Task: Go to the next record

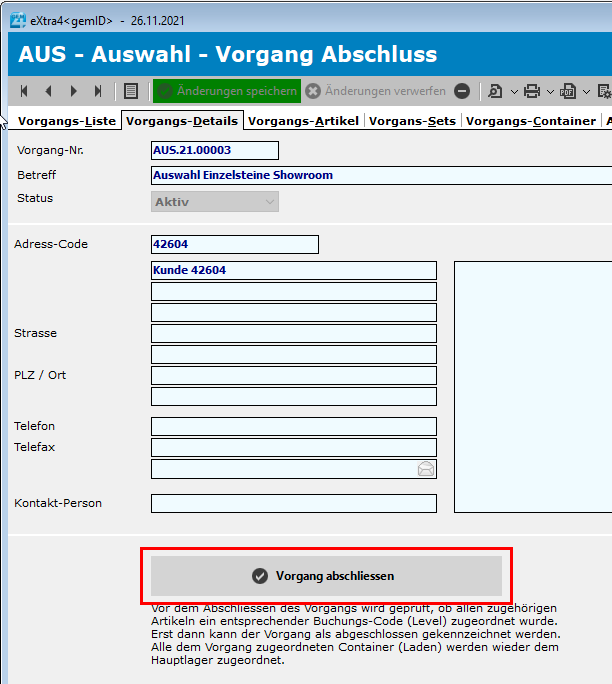Action: click(x=73, y=91)
